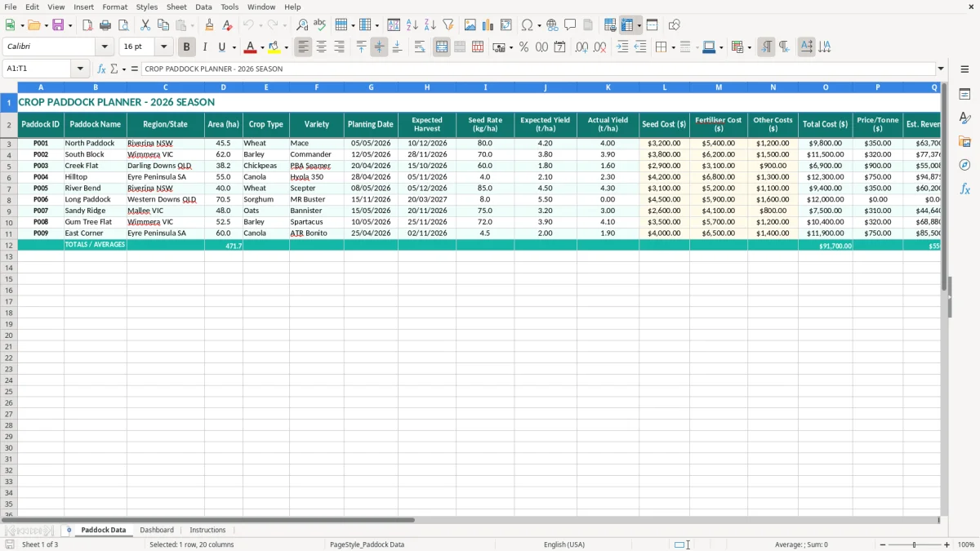
Task: Format cells as percent
Action: [523, 47]
